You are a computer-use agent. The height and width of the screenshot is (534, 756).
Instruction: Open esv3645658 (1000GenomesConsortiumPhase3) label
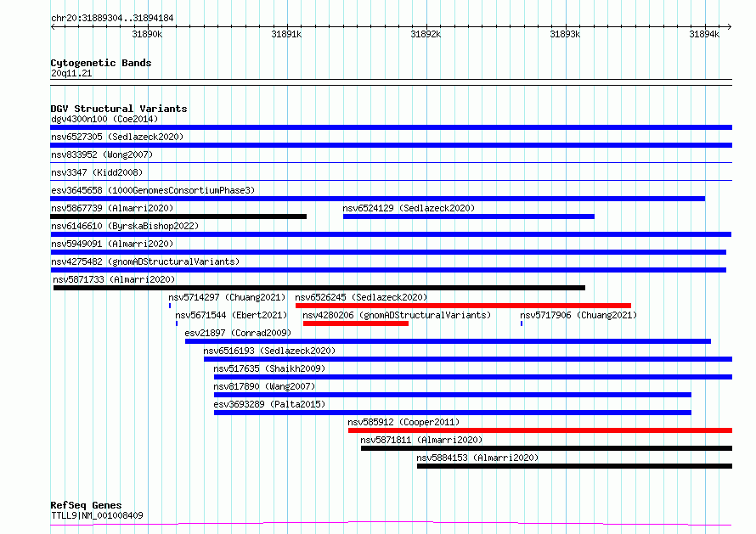(153, 190)
